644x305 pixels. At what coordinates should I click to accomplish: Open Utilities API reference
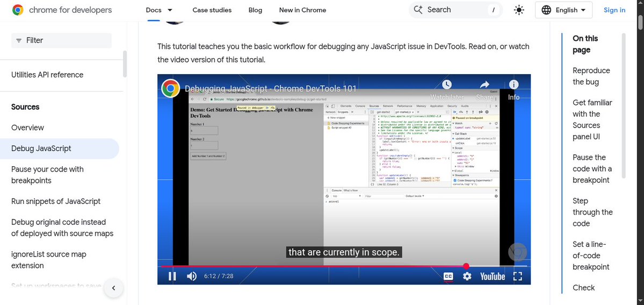pyautogui.click(x=47, y=75)
